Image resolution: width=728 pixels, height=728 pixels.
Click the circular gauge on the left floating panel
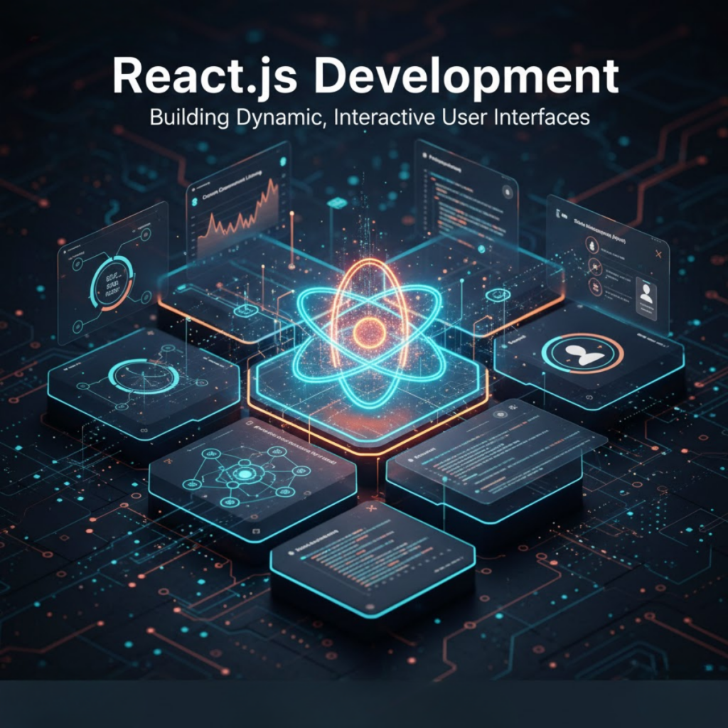[112, 286]
